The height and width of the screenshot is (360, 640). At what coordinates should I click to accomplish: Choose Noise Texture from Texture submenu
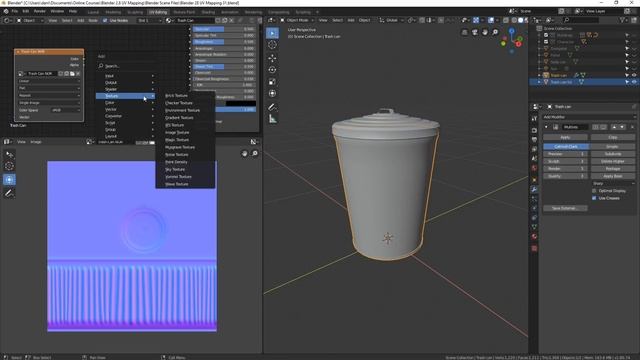point(177,155)
